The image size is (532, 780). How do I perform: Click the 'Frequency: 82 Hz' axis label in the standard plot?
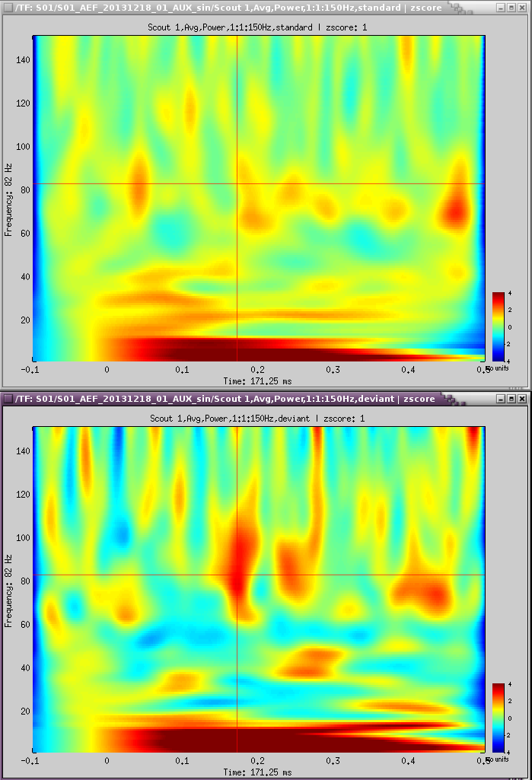8,199
